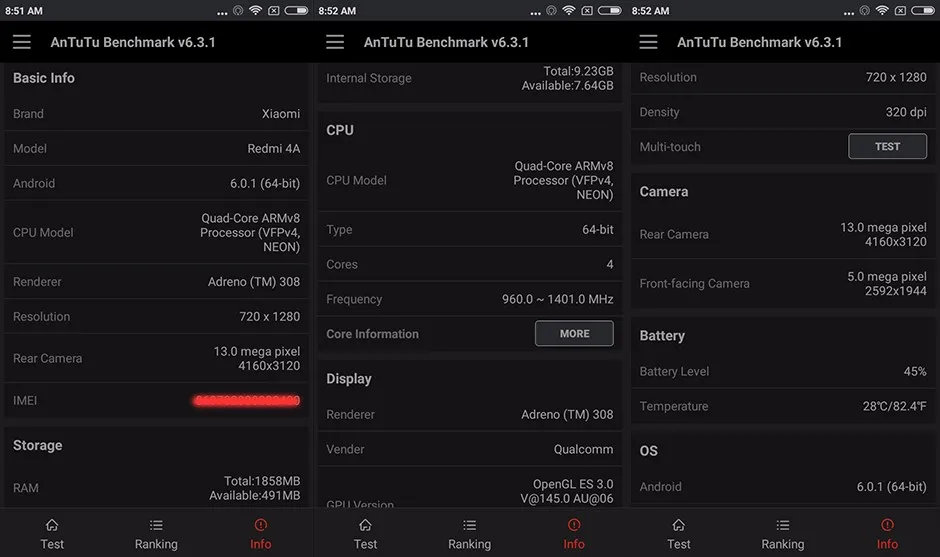Viewport: 940px width, 557px height.
Task: Select Rear Camera value in Camera section
Action: [883, 234]
